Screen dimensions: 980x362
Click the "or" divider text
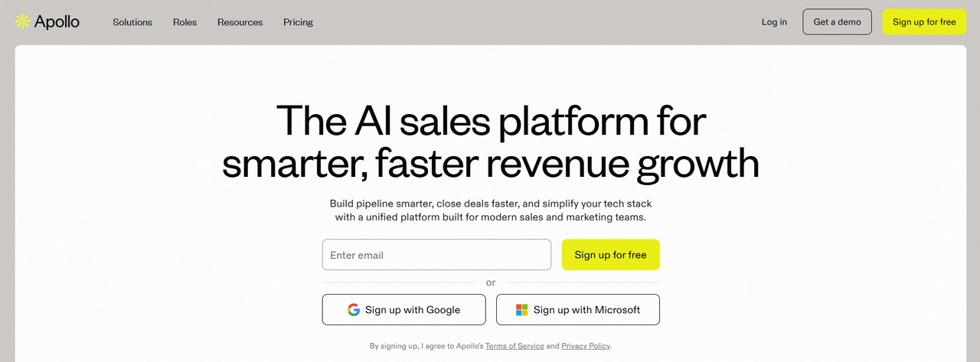click(491, 282)
